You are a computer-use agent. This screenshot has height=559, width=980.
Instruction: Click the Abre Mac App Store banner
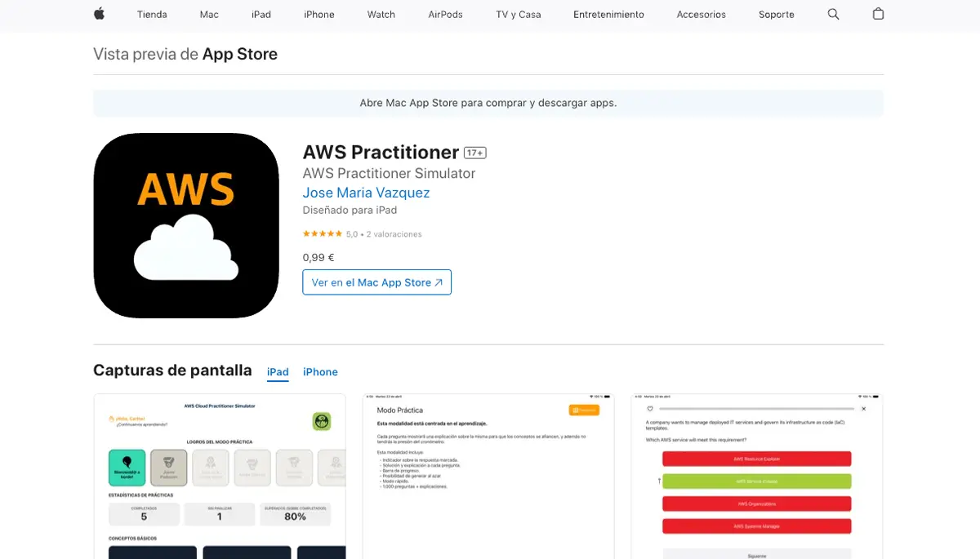488,104
